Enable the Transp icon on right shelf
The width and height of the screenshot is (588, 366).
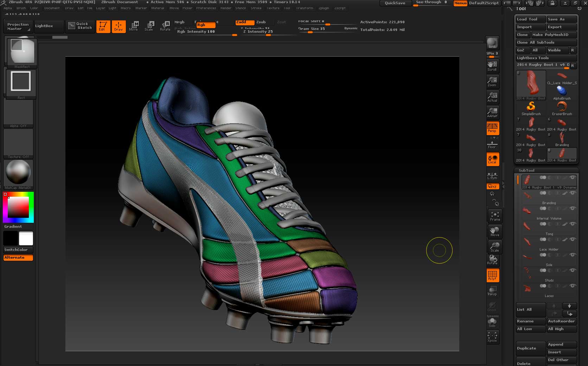(x=492, y=290)
